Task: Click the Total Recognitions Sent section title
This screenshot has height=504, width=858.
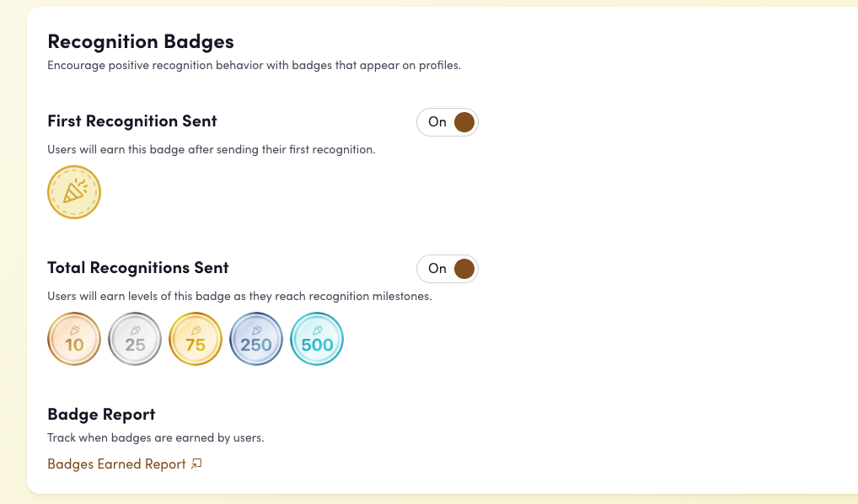Action: pos(137,267)
